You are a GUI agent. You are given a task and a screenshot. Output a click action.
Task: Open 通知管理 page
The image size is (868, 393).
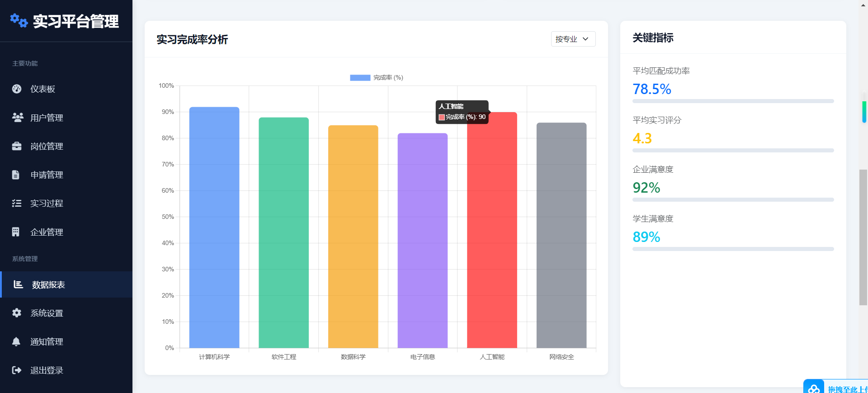point(66,341)
